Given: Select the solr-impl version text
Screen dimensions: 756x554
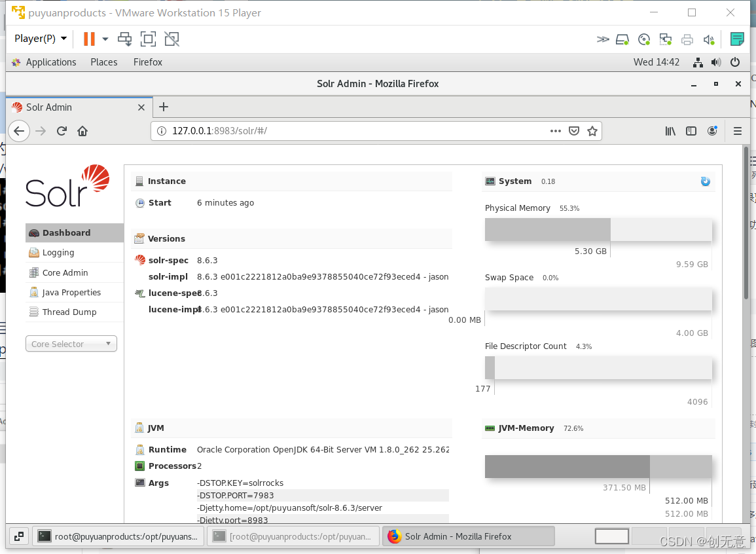Looking at the screenshot, I should [323, 277].
